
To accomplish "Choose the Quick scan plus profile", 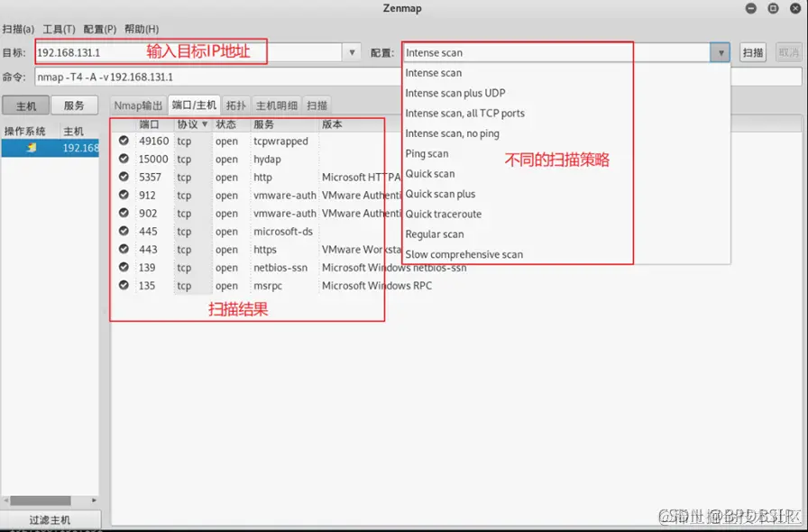I will pos(440,194).
